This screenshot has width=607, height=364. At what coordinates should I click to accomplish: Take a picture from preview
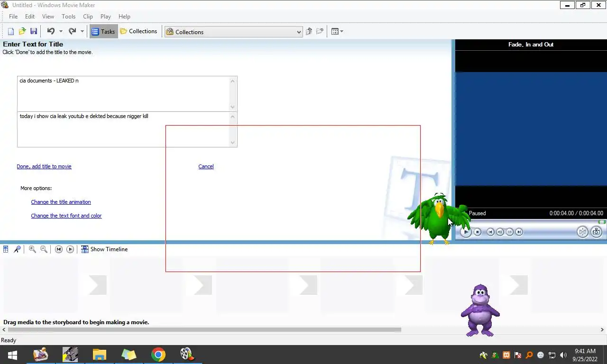[597, 232]
